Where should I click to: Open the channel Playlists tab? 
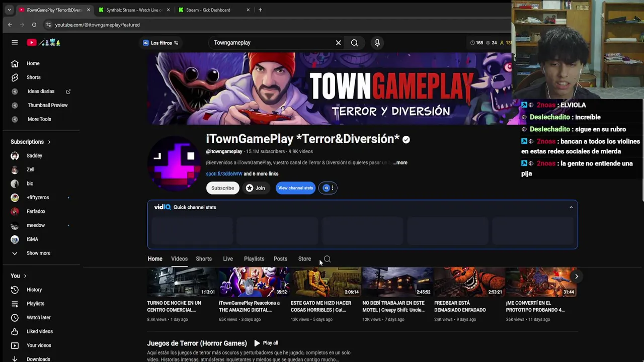click(254, 259)
